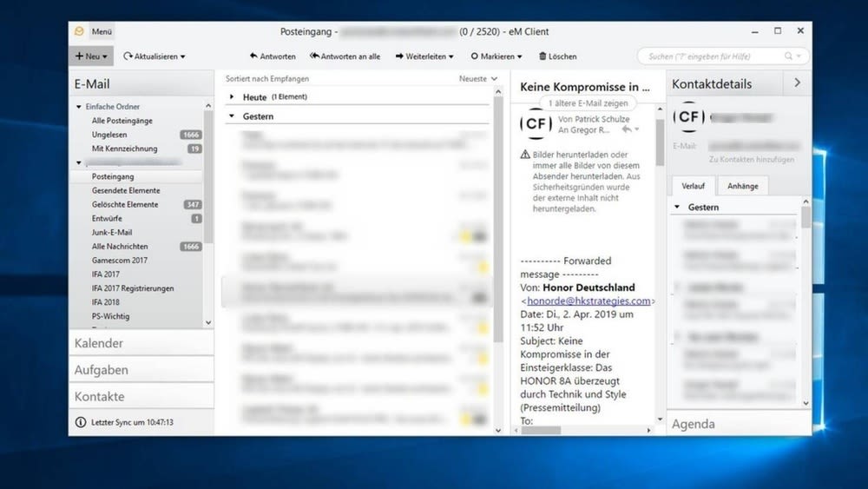
Task: Select the Gelöschte Elemente folder
Action: click(125, 205)
